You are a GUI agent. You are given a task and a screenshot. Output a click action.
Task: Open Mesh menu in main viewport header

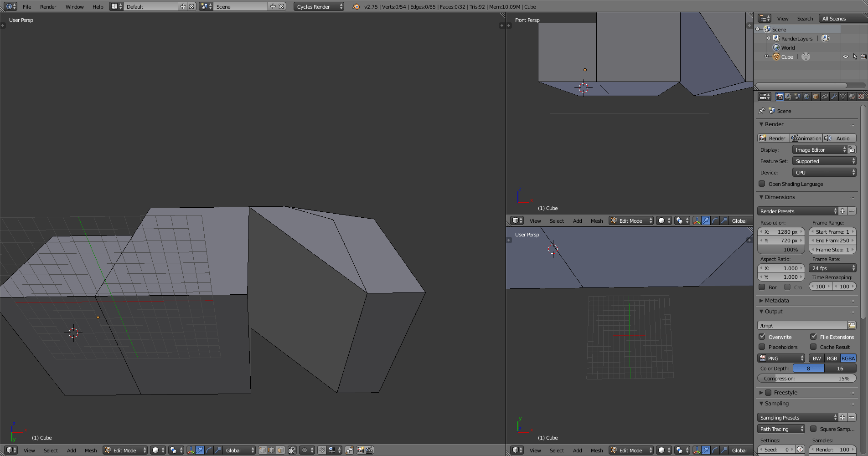tap(91, 450)
